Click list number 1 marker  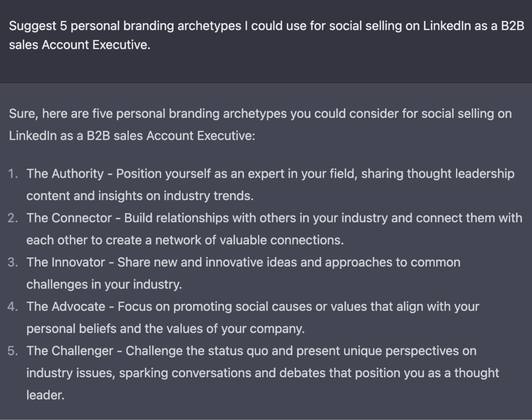pos(13,174)
